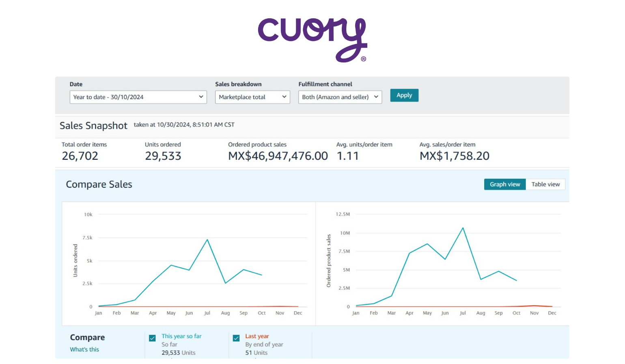The height and width of the screenshot is (364, 625).
Task: Click the '29,533 Units' comparison value
Action: point(178,353)
